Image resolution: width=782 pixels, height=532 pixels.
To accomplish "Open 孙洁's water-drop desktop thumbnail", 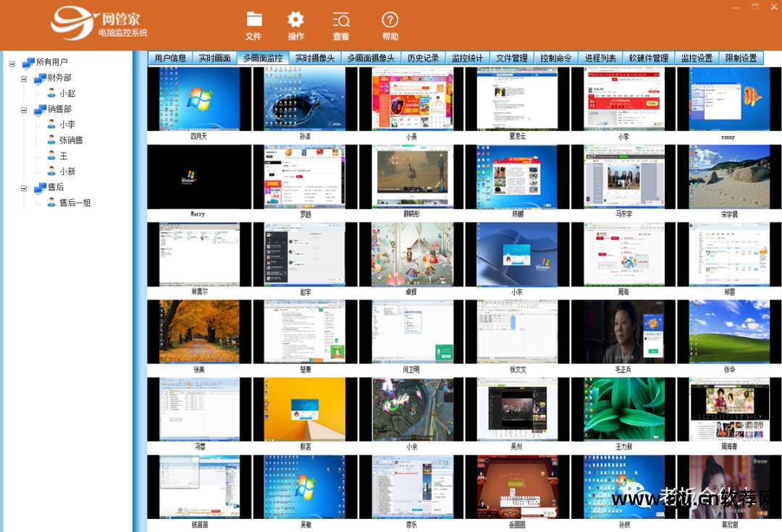I will point(306,98).
